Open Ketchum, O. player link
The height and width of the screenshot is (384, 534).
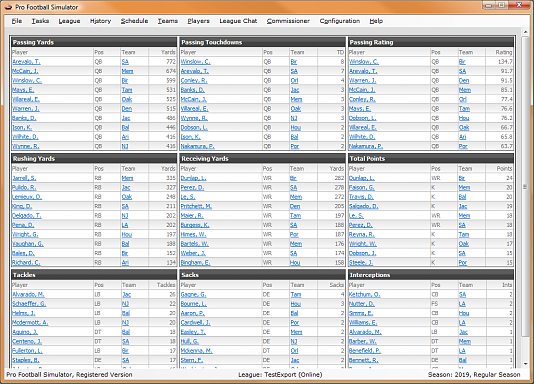pyautogui.click(x=364, y=294)
